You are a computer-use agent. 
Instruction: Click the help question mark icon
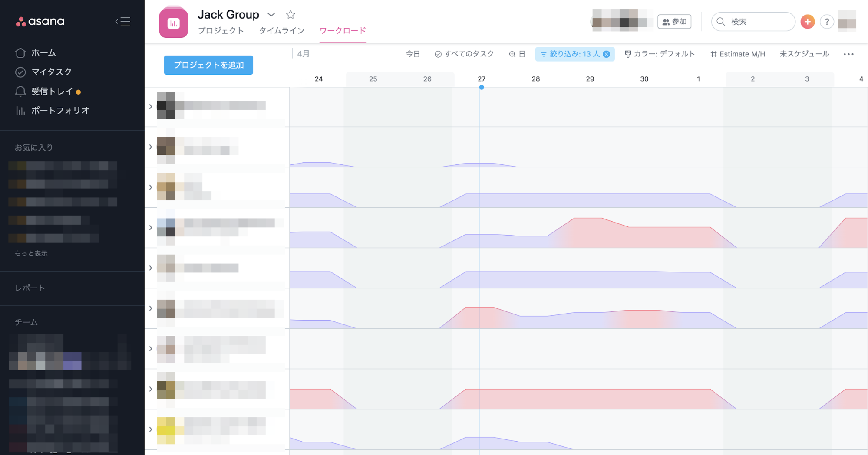tap(827, 22)
